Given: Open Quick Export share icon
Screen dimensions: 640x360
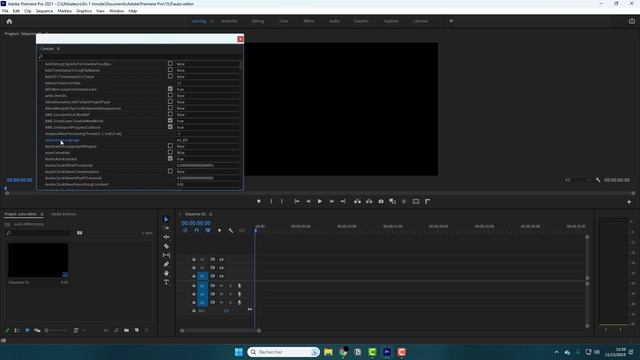Looking at the screenshot, I should click(x=632, y=21).
